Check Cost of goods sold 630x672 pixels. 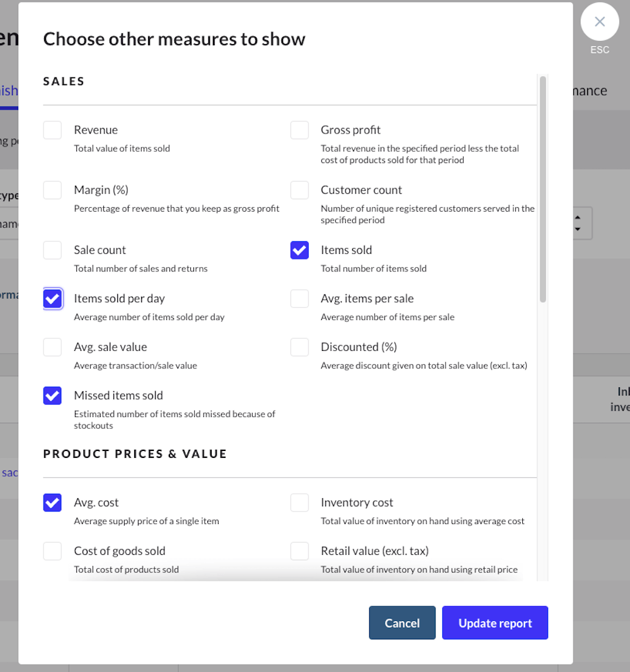click(52, 551)
